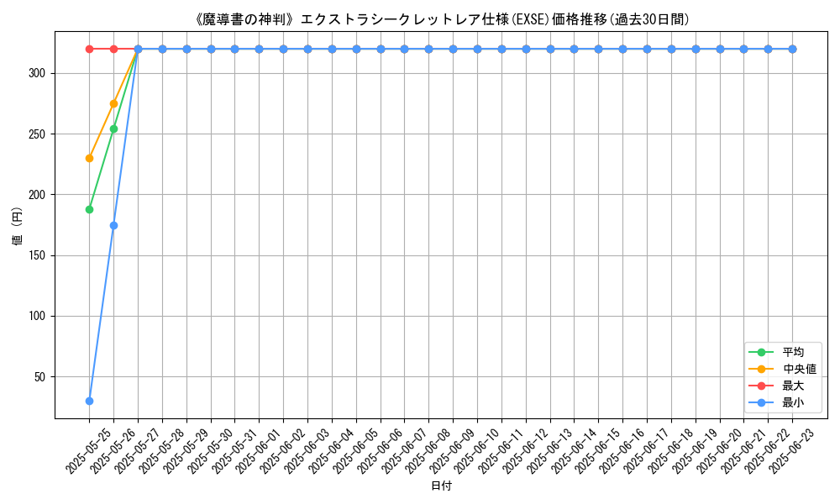Click the x-axis title 日付
The width and height of the screenshot is (840, 504).
point(442,486)
